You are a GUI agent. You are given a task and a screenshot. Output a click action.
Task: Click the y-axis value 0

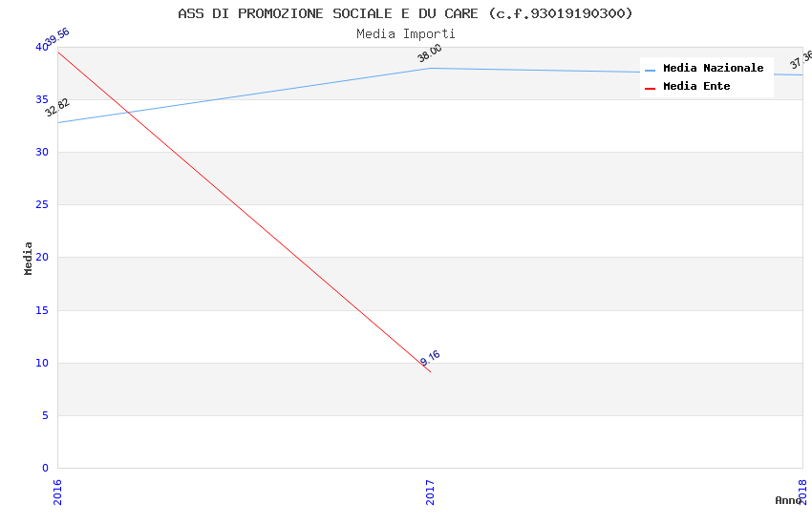click(x=46, y=468)
